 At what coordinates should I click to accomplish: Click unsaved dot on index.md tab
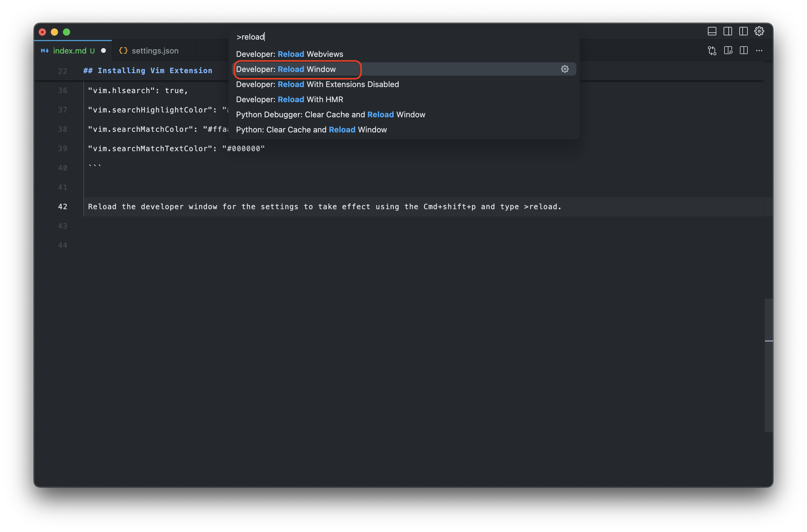coord(103,50)
